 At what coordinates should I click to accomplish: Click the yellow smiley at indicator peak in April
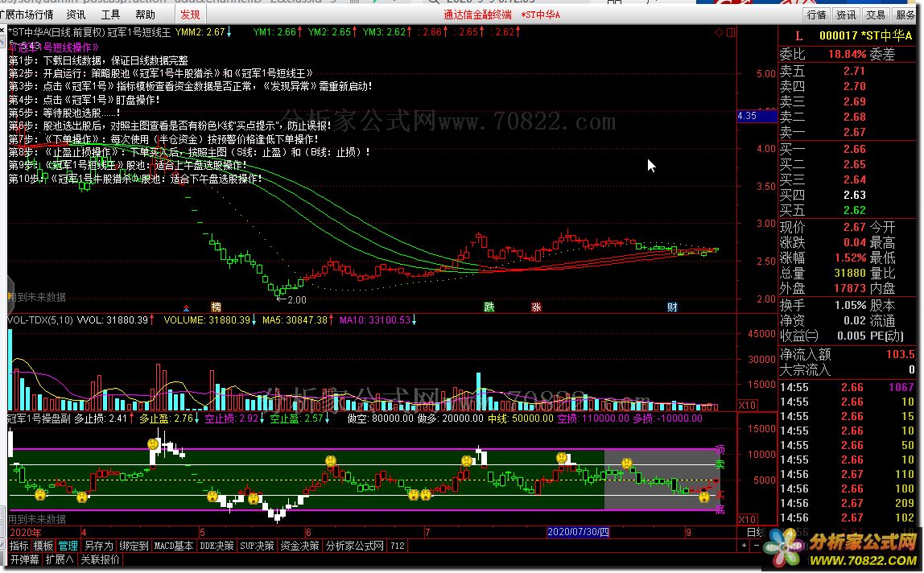(x=153, y=443)
